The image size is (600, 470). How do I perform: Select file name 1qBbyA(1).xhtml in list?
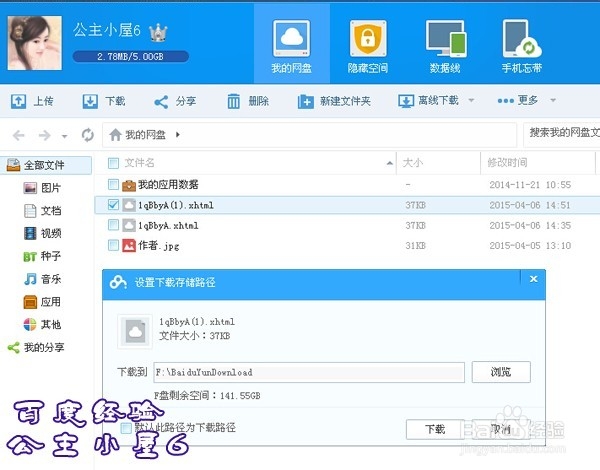176,206
